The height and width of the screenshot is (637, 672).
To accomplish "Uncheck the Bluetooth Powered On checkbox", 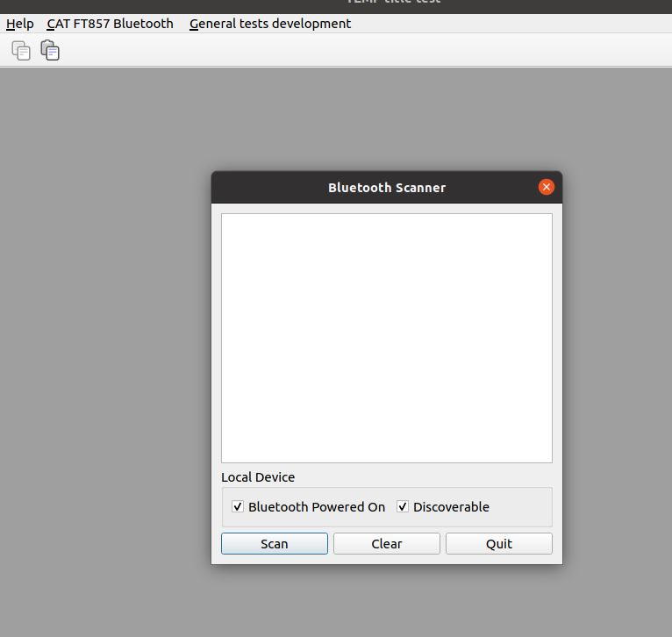I will pos(238,506).
